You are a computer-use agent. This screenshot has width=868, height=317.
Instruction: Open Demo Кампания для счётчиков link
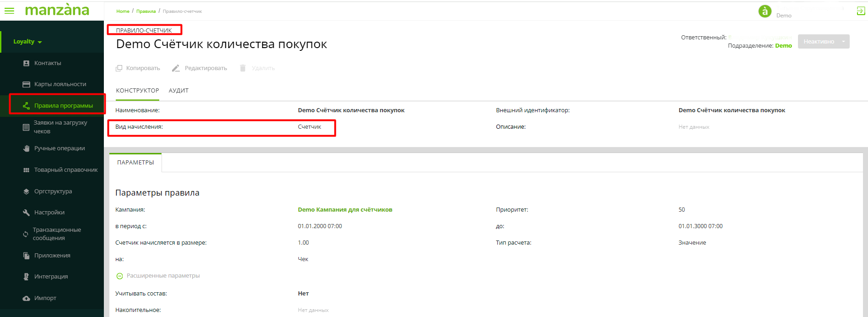pyautogui.click(x=345, y=210)
